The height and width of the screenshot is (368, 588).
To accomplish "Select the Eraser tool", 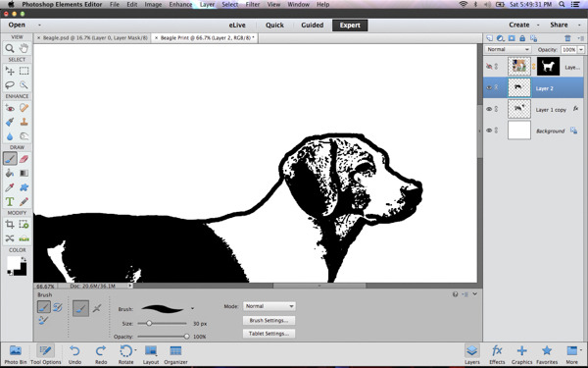I will [24, 159].
